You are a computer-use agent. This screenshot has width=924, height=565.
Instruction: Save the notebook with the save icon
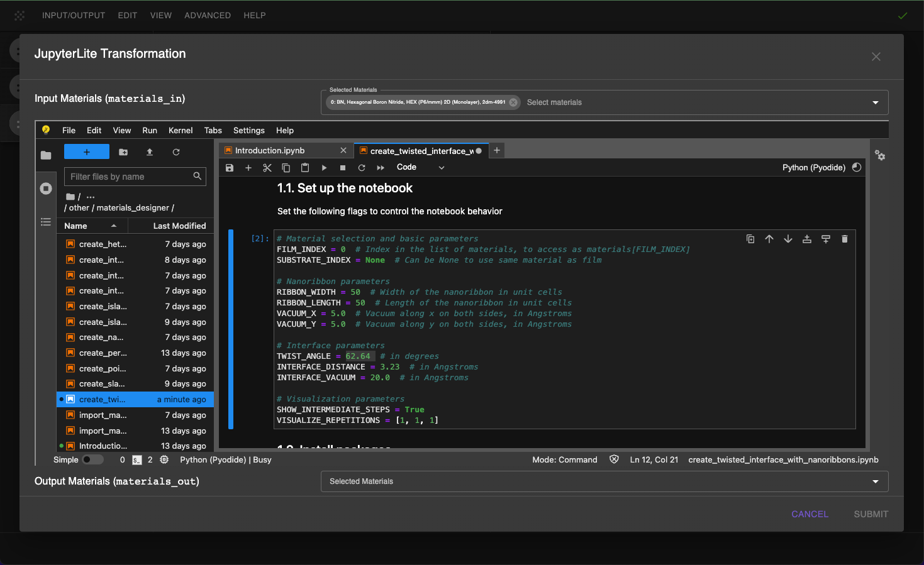coord(230,168)
